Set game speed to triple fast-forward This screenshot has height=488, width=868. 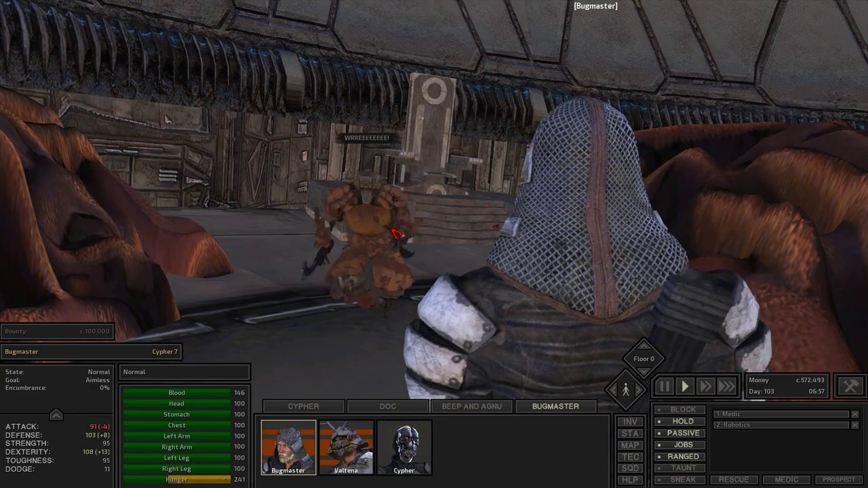click(727, 386)
